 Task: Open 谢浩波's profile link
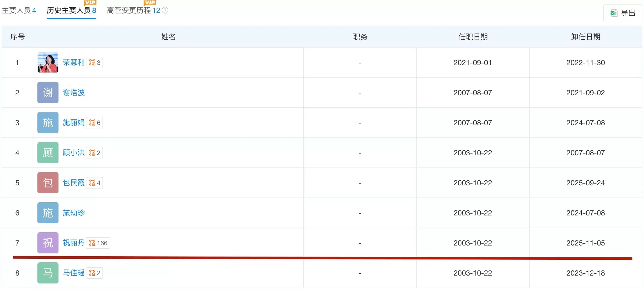point(74,93)
